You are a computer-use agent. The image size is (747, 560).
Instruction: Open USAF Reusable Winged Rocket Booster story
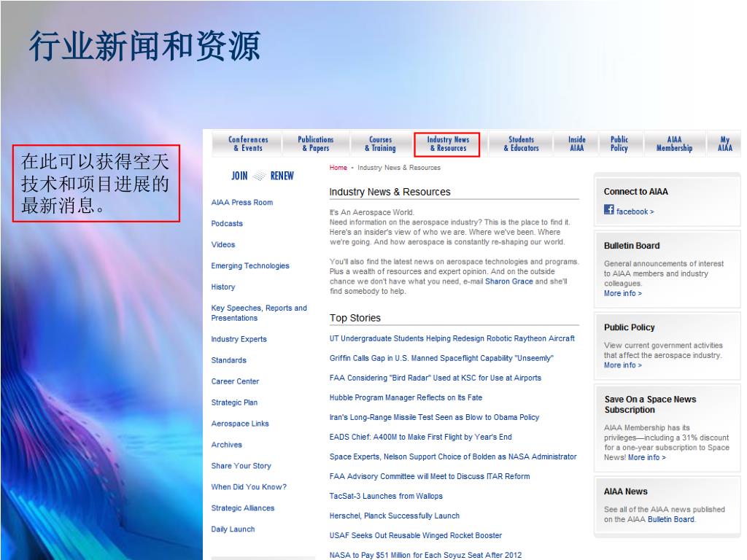pos(415,536)
